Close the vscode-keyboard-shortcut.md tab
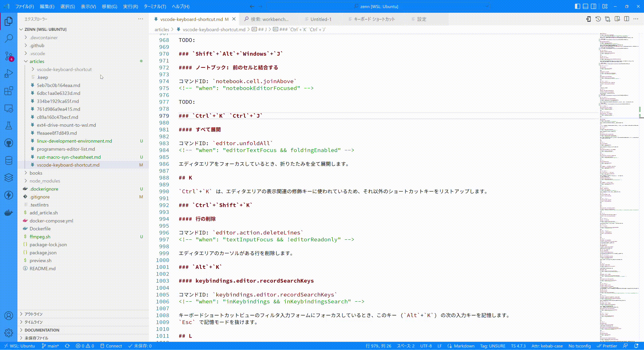The image size is (644, 350). [x=234, y=19]
